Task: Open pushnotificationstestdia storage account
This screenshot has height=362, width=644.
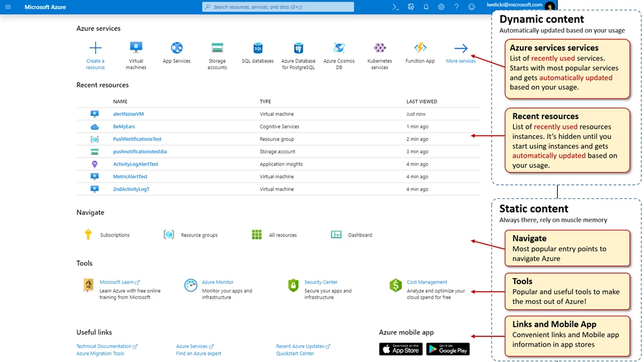Action: 140,151
